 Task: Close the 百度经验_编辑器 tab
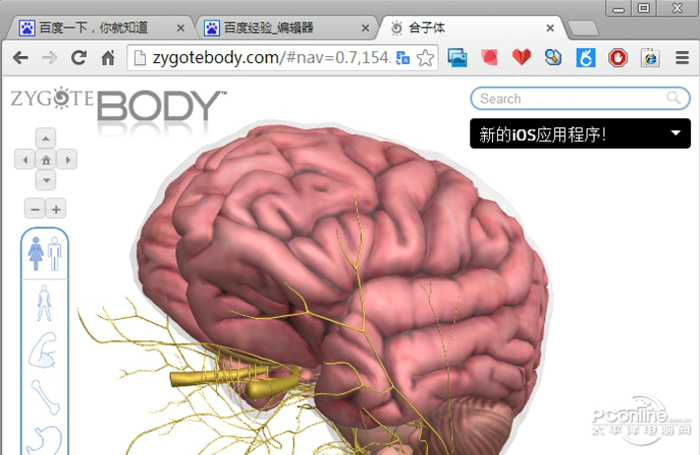pos(365,28)
